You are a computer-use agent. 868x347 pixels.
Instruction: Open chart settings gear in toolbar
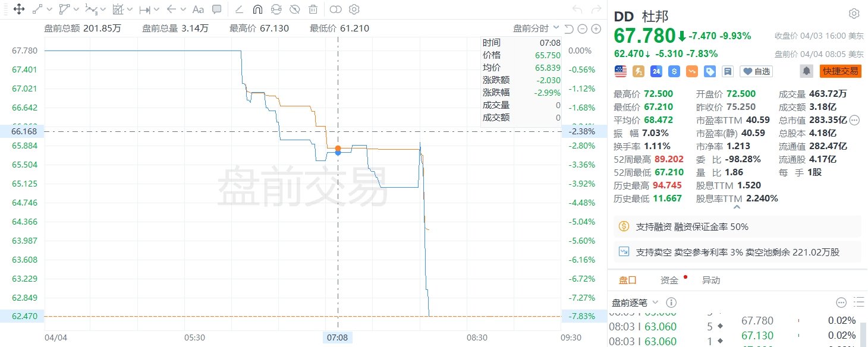354,10
